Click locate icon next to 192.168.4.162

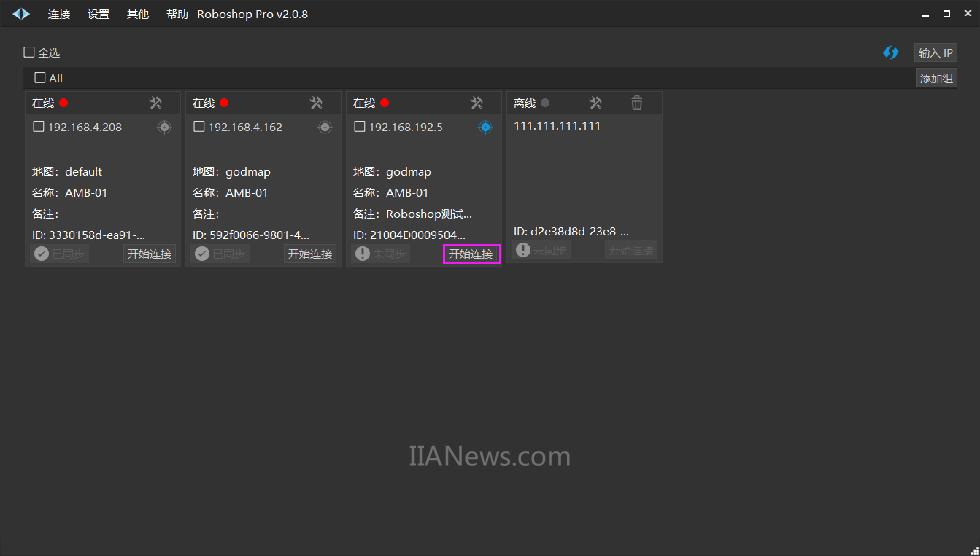325,127
